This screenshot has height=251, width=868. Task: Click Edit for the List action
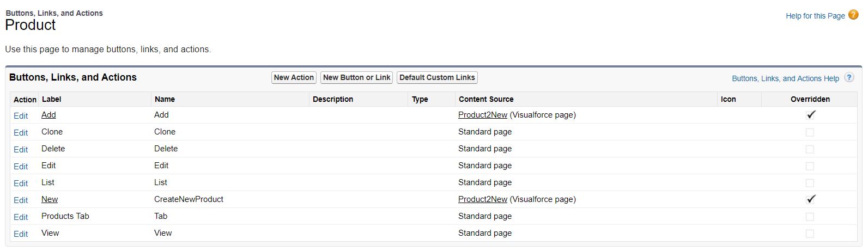[21, 183]
